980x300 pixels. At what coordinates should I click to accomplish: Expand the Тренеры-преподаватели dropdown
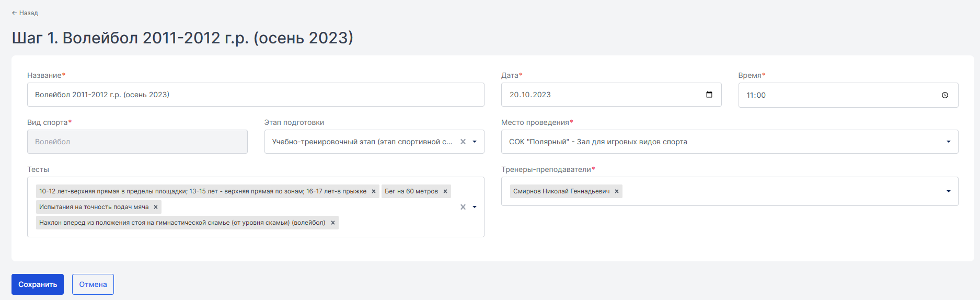[949, 191]
